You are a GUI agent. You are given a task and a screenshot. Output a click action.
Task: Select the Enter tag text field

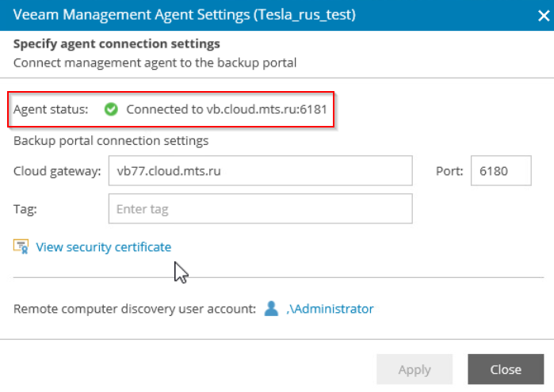point(260,209)
